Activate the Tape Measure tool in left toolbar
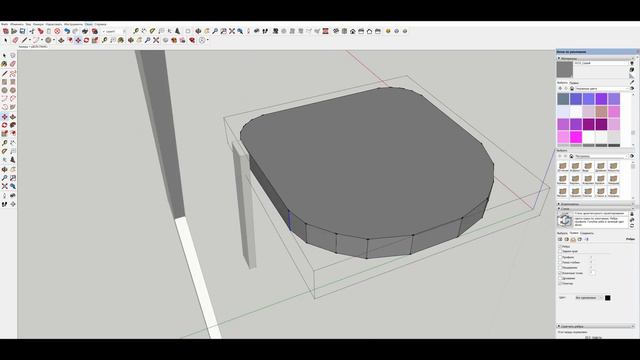 4,143
